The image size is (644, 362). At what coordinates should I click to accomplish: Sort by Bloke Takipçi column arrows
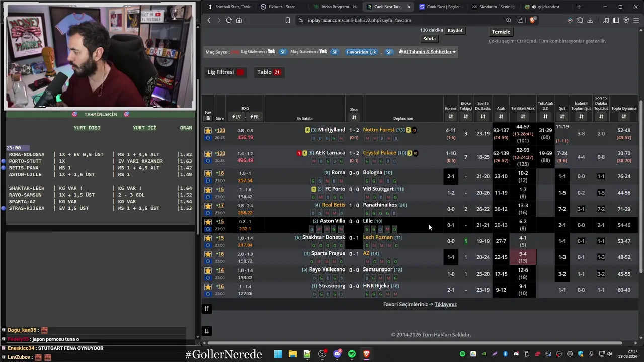point(466,117)
